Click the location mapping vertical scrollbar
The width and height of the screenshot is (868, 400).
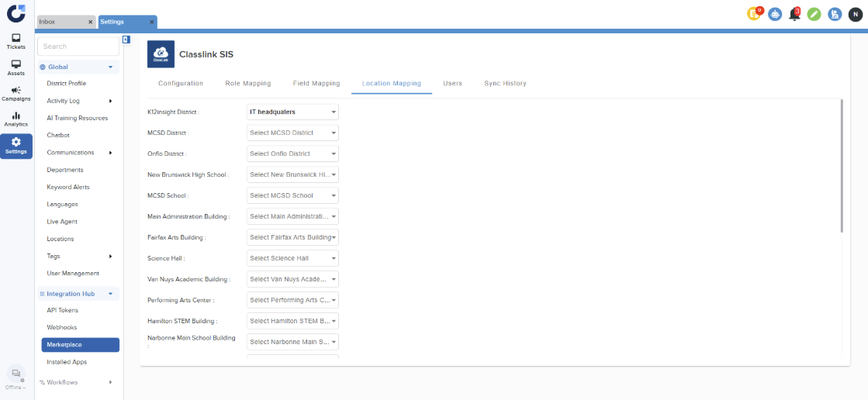tap(842, 167)
